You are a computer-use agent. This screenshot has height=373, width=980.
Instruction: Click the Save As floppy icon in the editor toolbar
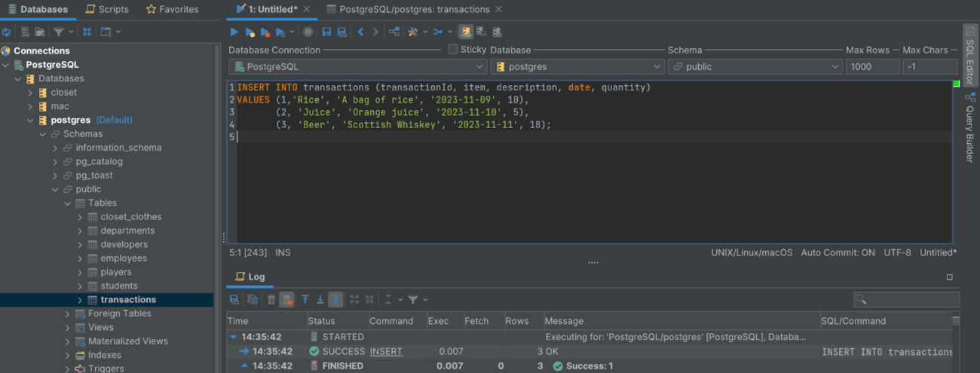(x=341, y=32)
